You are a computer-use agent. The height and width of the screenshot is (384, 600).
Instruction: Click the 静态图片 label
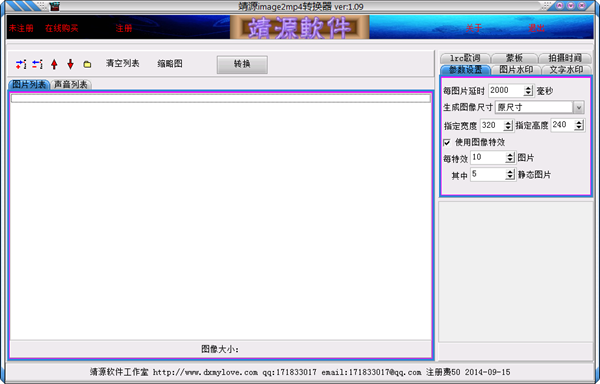tap(535, 175)
